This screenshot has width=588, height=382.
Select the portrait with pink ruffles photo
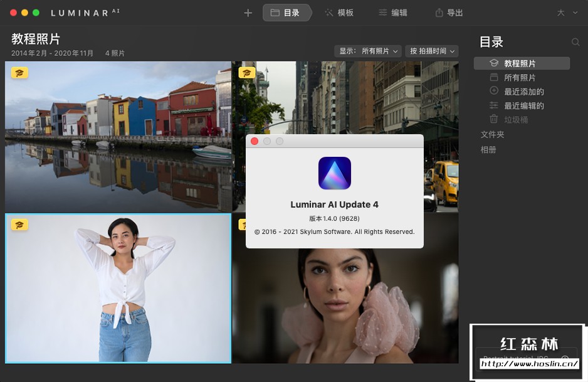(x=345, y=306)
